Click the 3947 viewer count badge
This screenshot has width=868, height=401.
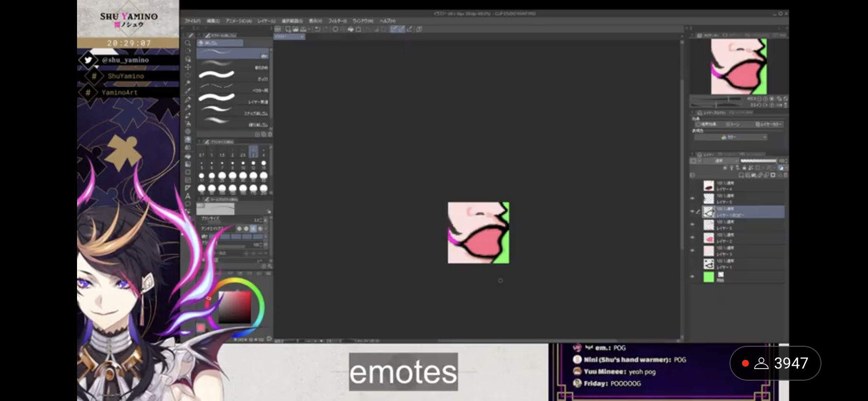click(x=775, y=363)
